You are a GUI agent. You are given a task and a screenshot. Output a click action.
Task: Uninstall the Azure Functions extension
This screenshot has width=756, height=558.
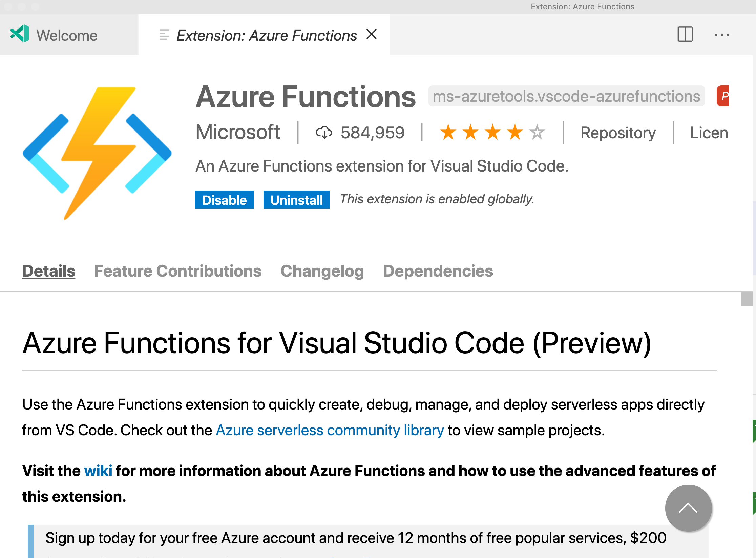(x=296, y=200)
